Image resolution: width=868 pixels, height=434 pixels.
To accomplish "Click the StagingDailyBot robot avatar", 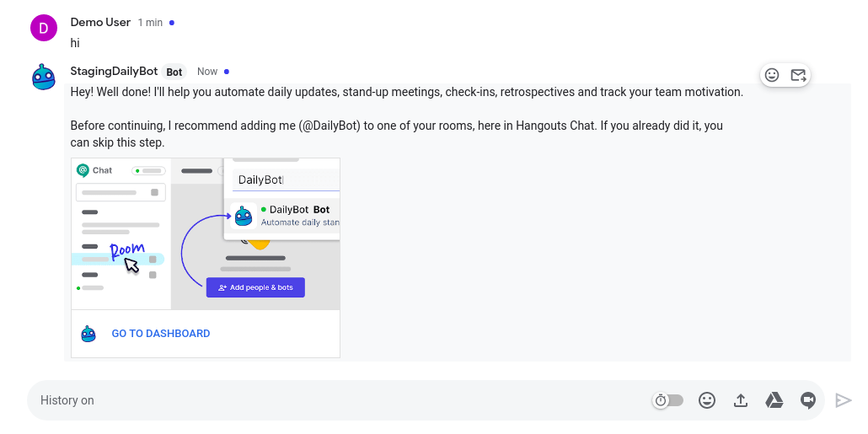I will point(44,77).
